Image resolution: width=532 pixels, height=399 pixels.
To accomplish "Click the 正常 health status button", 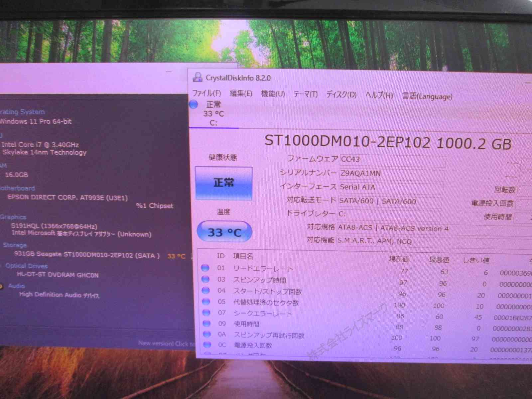I will [x=223, y=183].
